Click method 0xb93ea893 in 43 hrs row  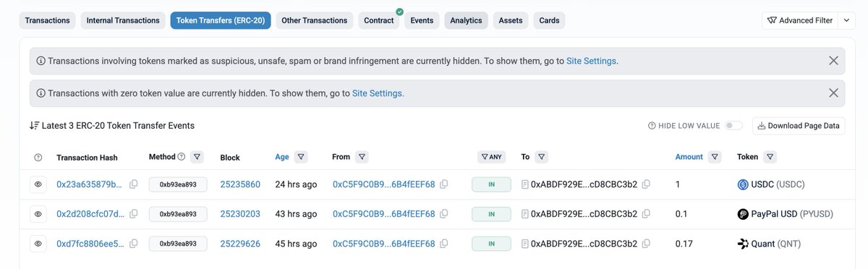(x=178, y=214)
